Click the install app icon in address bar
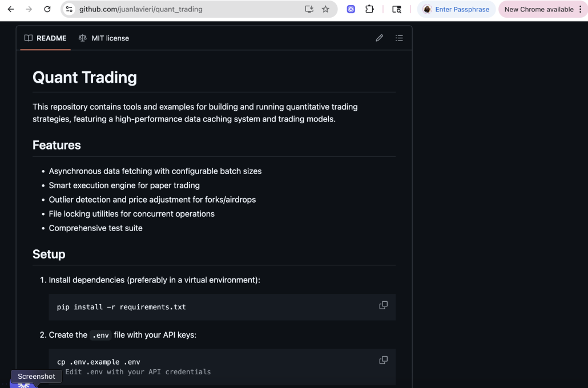Viewport: 588px width, 388px height. point(309,9)
